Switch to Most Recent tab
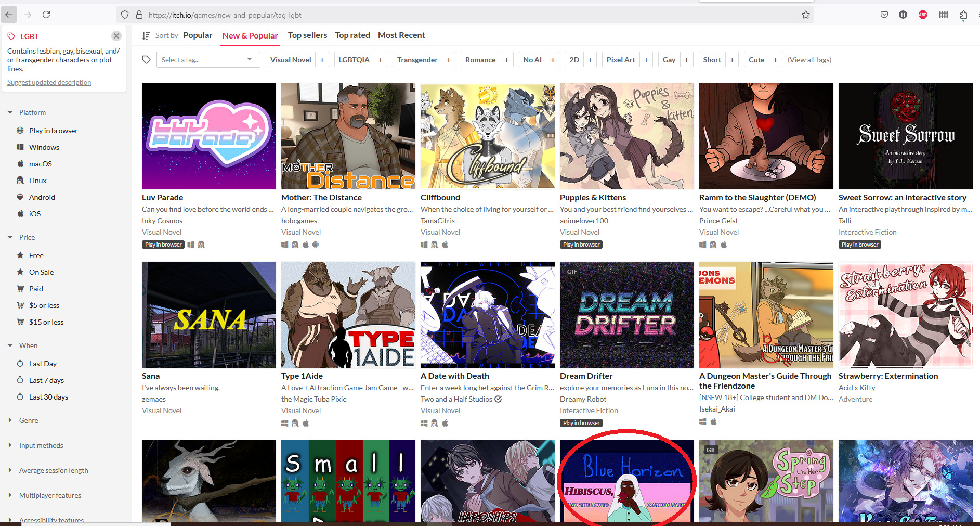This screenshot has width=980, height=526. tap(401, 35)
